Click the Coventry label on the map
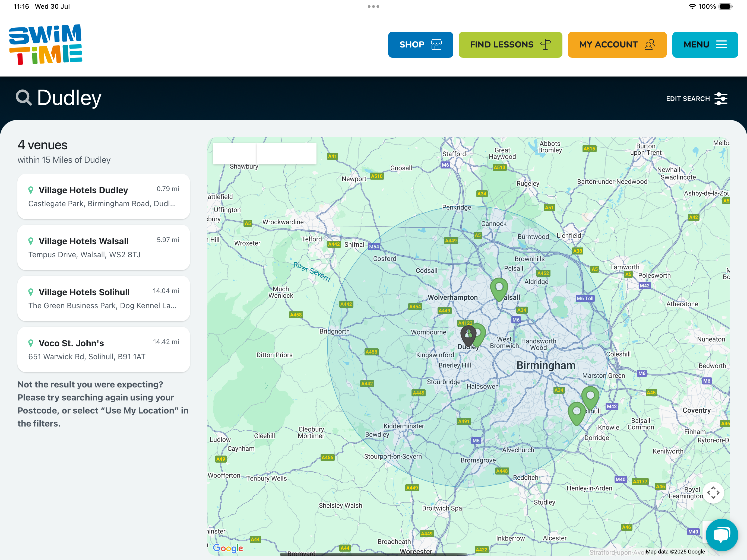Viewport: 747px width, 560px height. (x=696, y=410)
